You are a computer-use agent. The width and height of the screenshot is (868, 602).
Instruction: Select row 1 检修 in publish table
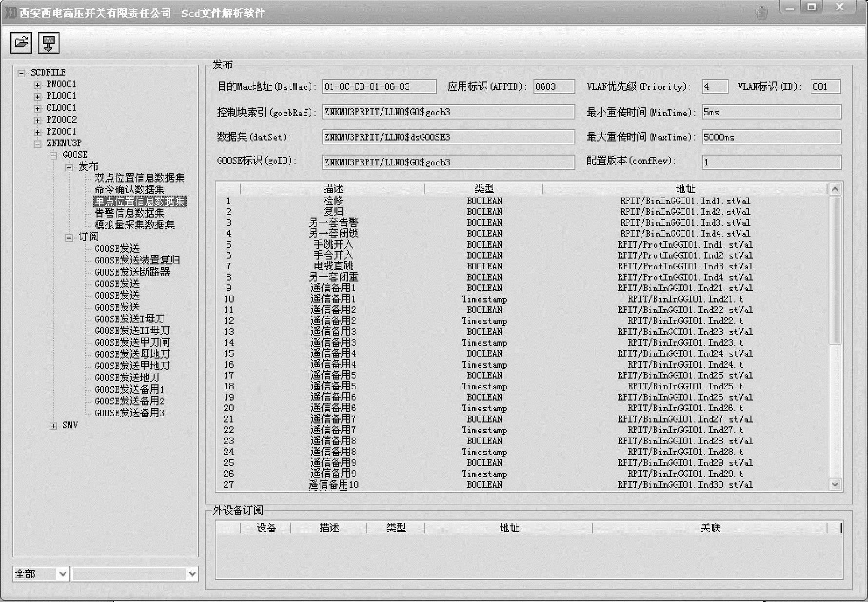point(522,201)
